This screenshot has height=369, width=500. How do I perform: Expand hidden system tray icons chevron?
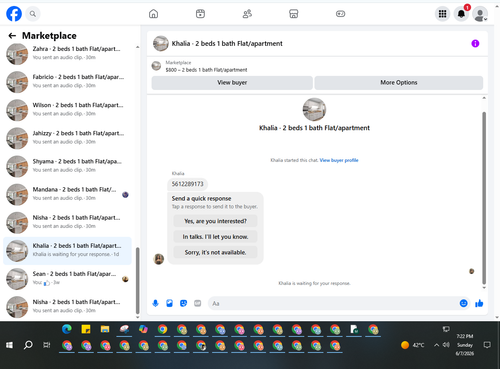(436, 345)
